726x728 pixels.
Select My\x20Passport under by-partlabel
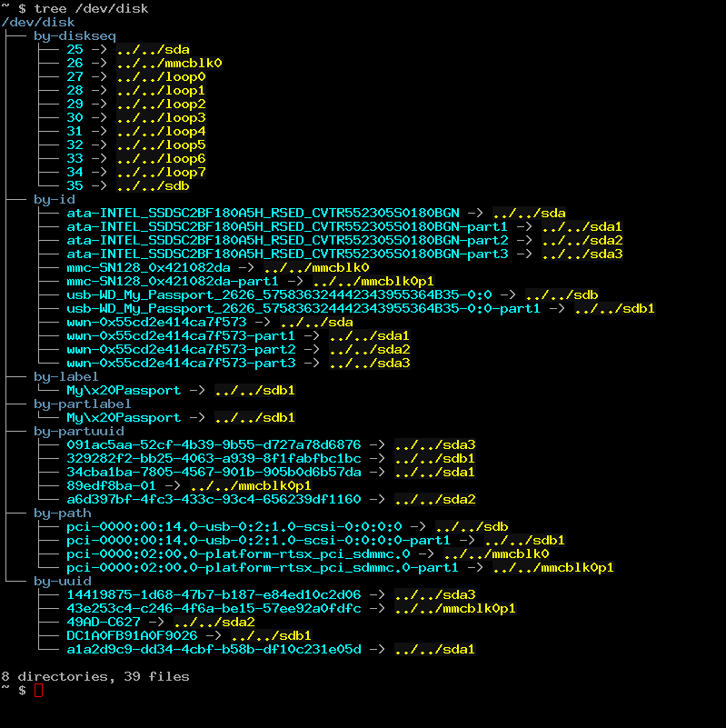click(124, 418)
